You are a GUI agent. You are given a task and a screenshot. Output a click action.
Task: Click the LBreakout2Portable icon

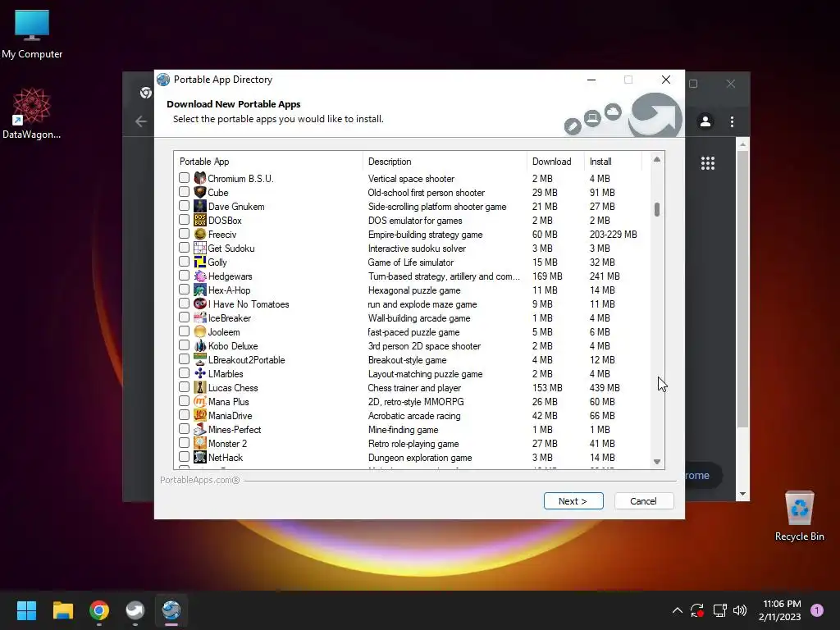pyautogui.click(x=200, y=359)
